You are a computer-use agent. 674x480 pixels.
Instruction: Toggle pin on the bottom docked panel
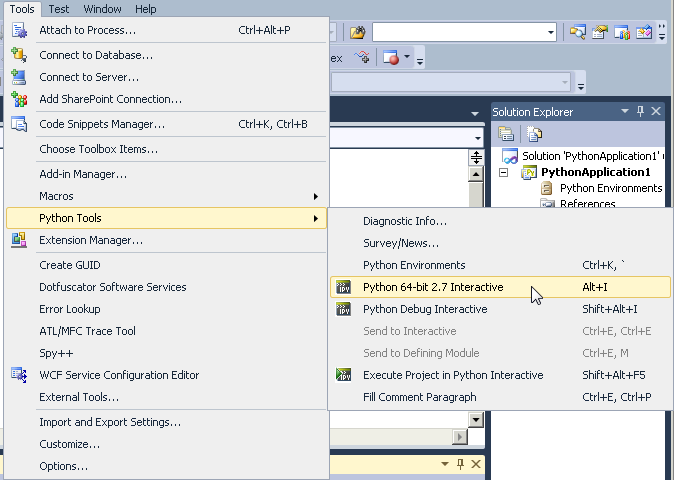tap(460, 464)
